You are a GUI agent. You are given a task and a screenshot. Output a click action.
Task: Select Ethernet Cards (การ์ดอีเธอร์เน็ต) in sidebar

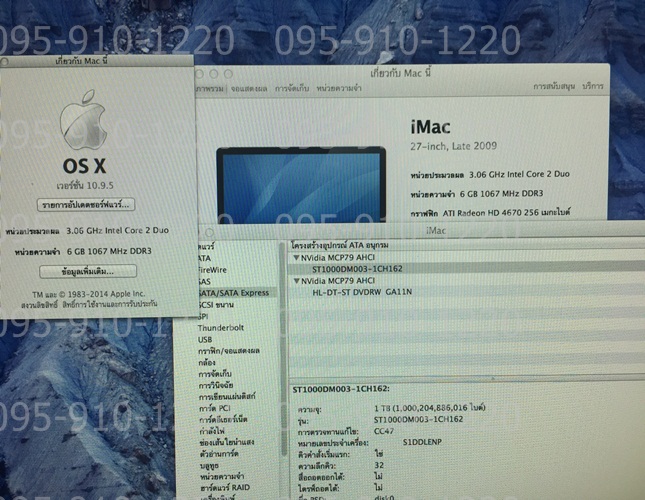click(x=223, y=419)
